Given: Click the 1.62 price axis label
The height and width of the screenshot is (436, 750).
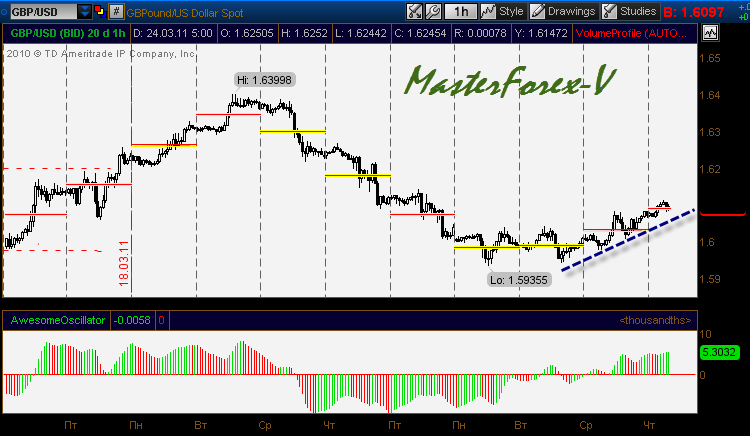Looking at the screenshot, I should [709, 169].
